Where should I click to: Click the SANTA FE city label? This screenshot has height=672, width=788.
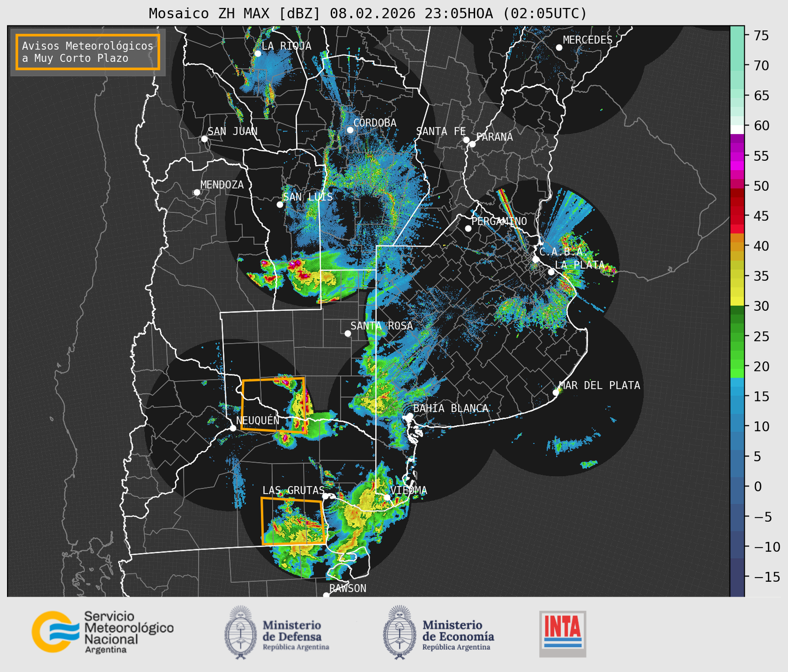(441, 131)
